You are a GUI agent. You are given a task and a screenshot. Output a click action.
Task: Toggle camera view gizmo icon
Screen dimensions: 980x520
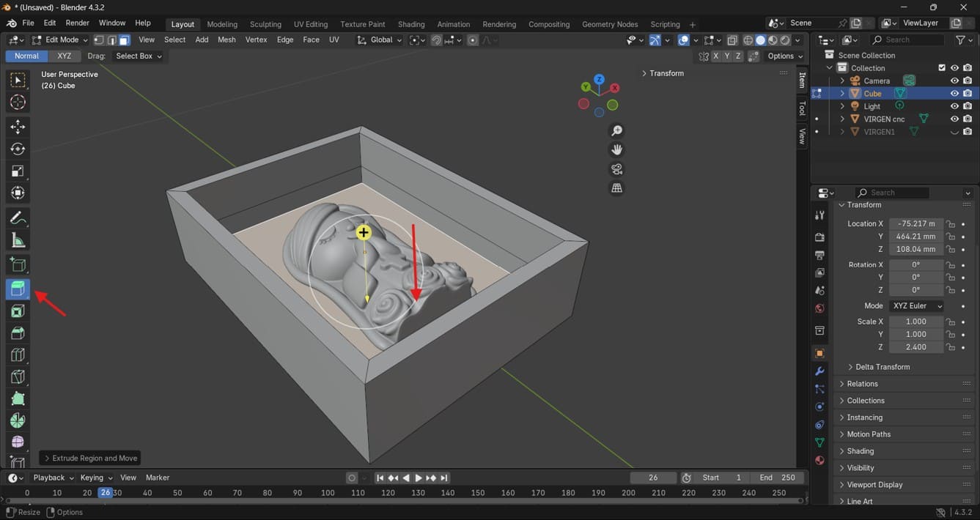(617, 169)
